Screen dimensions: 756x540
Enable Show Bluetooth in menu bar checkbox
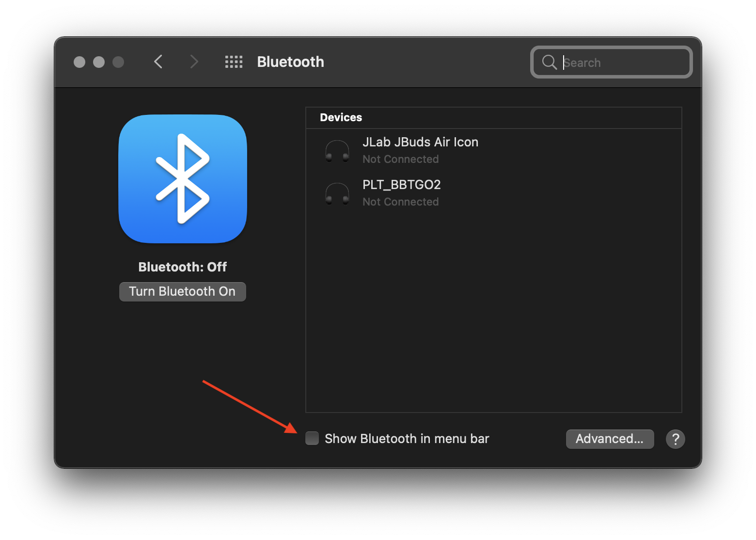[312, 438]
